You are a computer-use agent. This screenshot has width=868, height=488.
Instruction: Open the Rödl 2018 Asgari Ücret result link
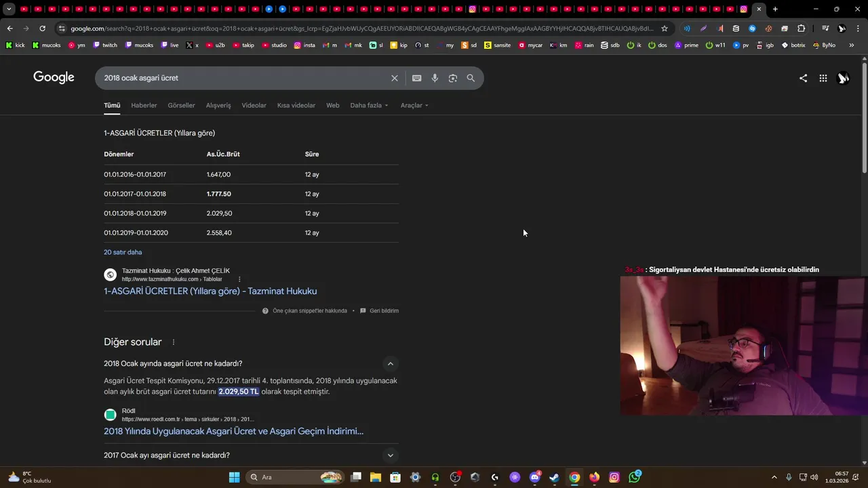click(x=233, y=431)
